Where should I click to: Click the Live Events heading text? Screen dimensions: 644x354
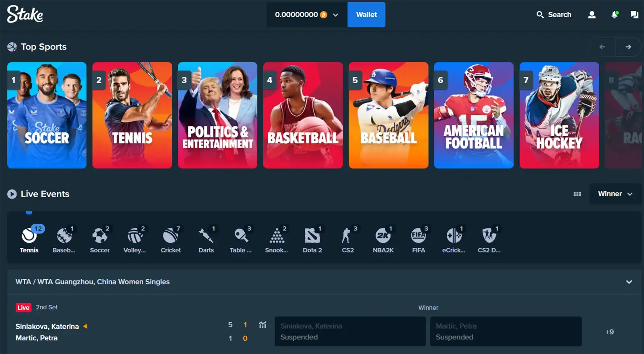[x=45, y=194]
